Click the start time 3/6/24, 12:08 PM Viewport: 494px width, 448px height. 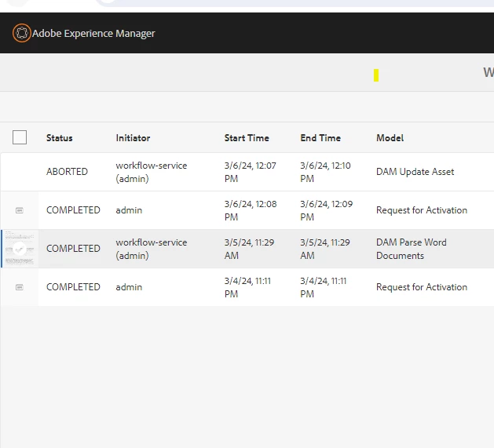click(251, 210)
